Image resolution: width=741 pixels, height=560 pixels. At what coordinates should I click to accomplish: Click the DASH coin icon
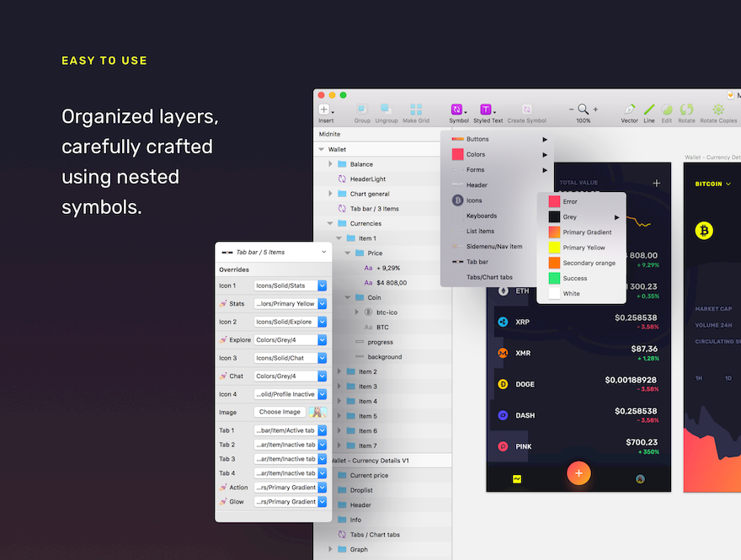503,415
